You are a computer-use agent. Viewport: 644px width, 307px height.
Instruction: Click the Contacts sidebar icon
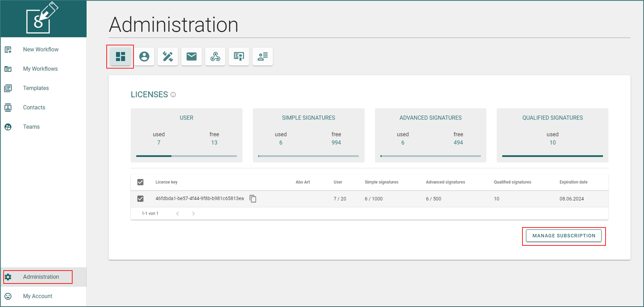point(8,107)
